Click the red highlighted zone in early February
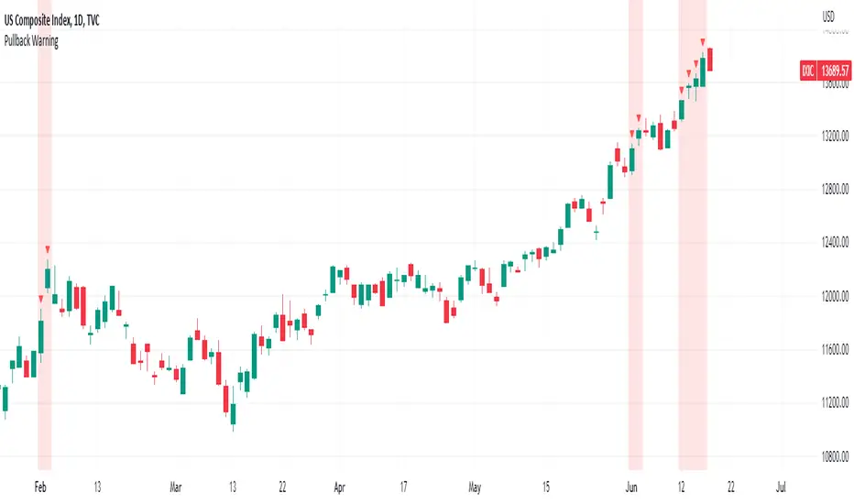The image size is (854, 504). tap(44, 385)
